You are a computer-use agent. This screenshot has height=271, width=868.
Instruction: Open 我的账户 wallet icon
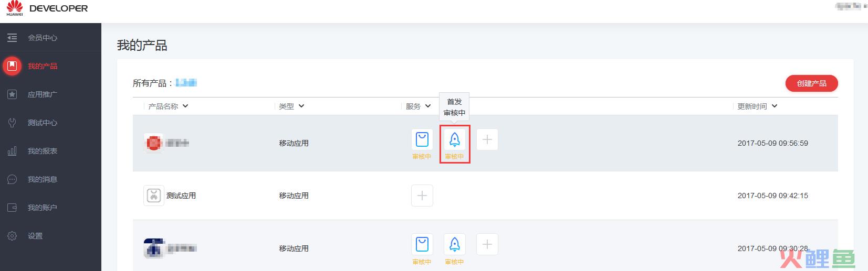(x=12, y=208)
